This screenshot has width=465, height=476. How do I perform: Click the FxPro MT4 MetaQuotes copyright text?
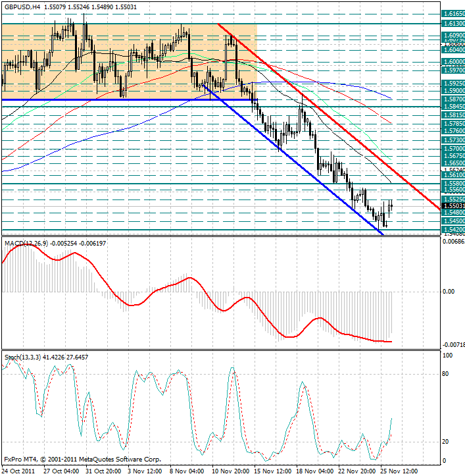(x=82, y=460)
